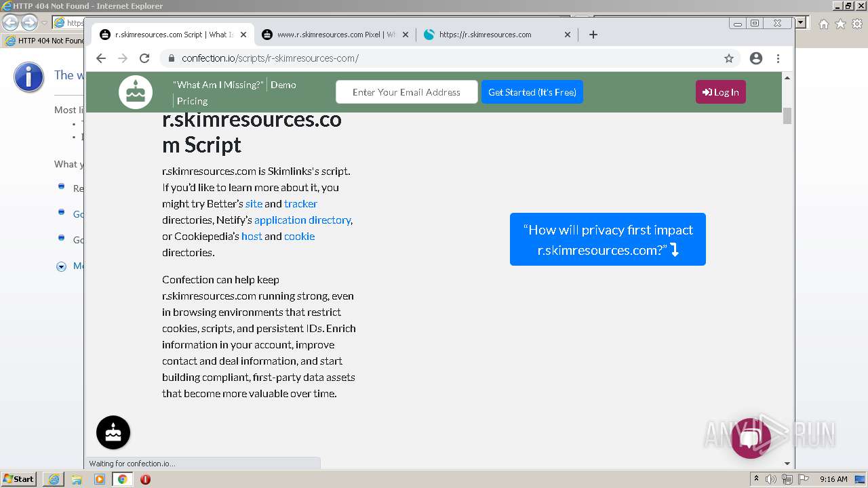Open Chrome's three-dot menu
The width and height of the screenshot is (868, 488).
tap(778, 58)
